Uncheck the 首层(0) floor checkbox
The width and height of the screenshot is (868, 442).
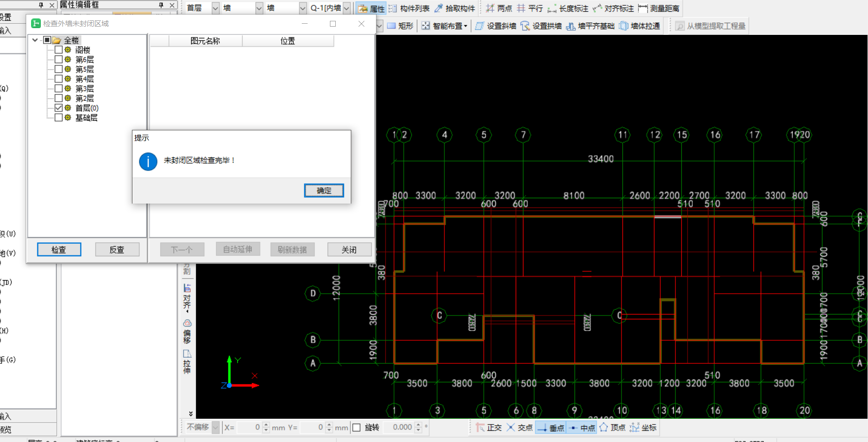59,108
